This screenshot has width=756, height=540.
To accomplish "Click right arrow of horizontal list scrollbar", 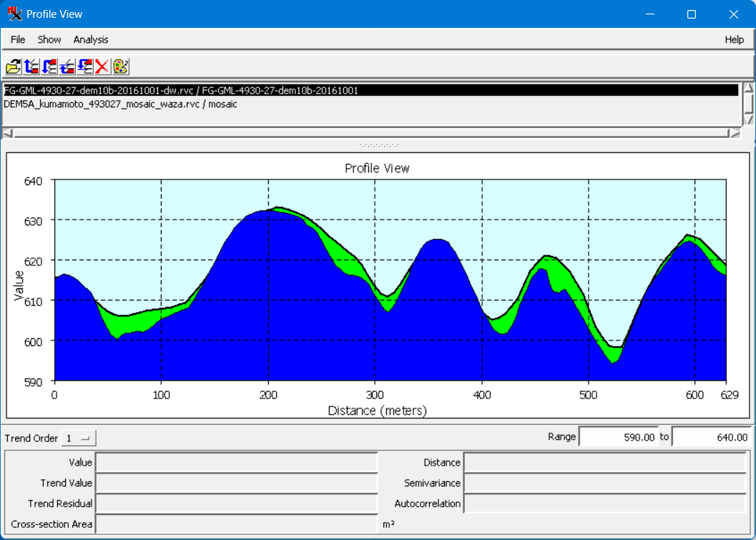I will pyautogui.click(x=735, y=133).
